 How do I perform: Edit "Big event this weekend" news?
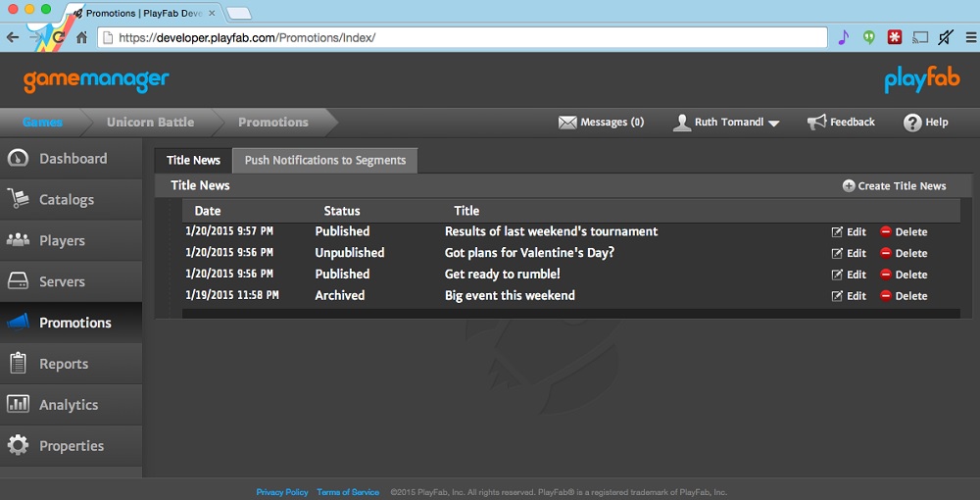(849, 296)
